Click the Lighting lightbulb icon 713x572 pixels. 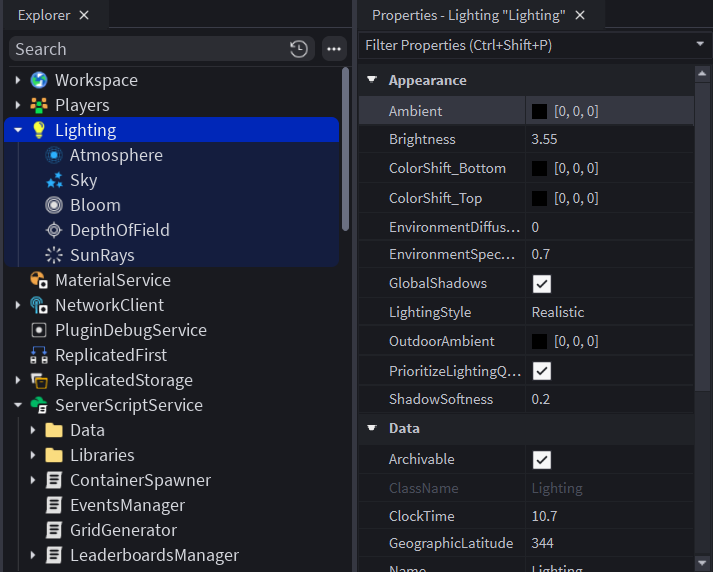pyautogui.click(x=39, y=130)
